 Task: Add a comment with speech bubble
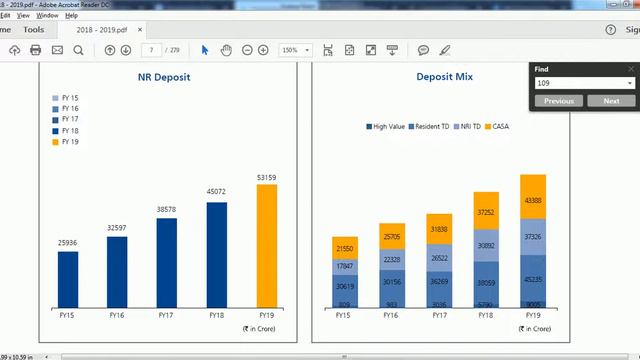click(423, 50)
